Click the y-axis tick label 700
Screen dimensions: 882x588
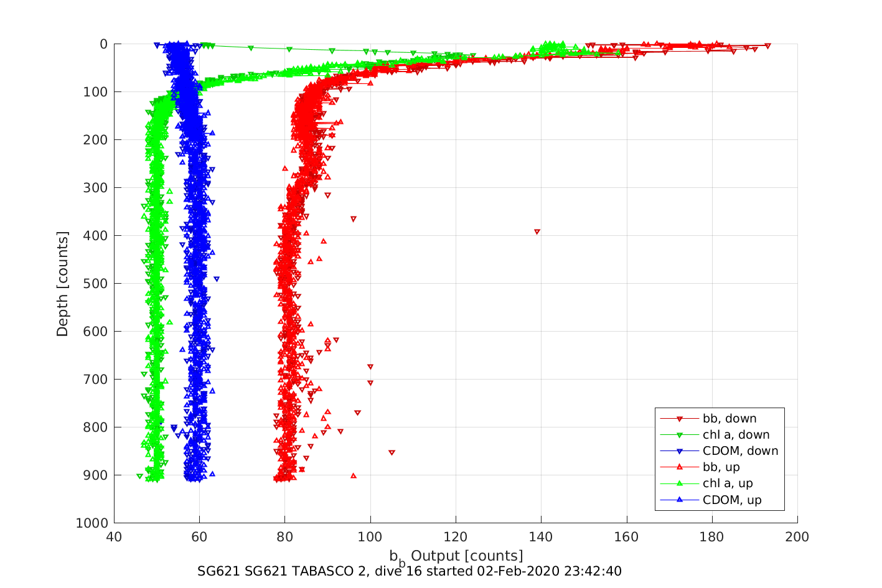click(x=95, y=380)
